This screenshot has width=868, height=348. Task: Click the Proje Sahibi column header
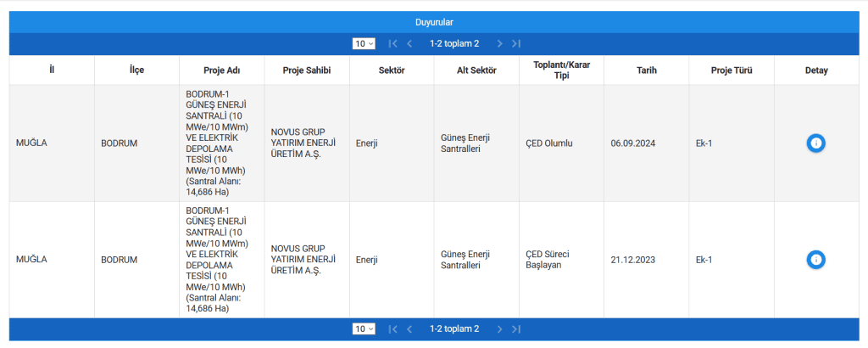pos(306,70)
